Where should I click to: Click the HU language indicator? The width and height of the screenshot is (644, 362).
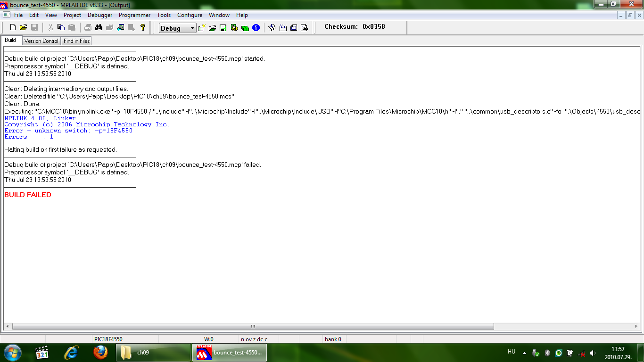pos(512,352)
